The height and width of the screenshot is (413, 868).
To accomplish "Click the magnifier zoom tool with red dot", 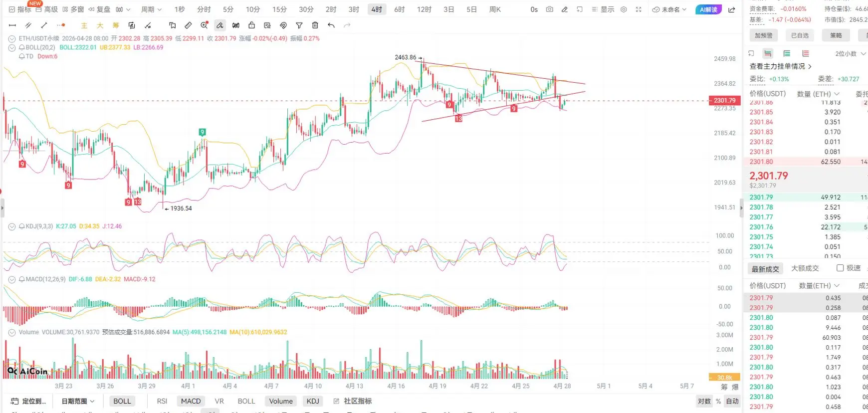I will pyautogui.click(x=204, y=25).
